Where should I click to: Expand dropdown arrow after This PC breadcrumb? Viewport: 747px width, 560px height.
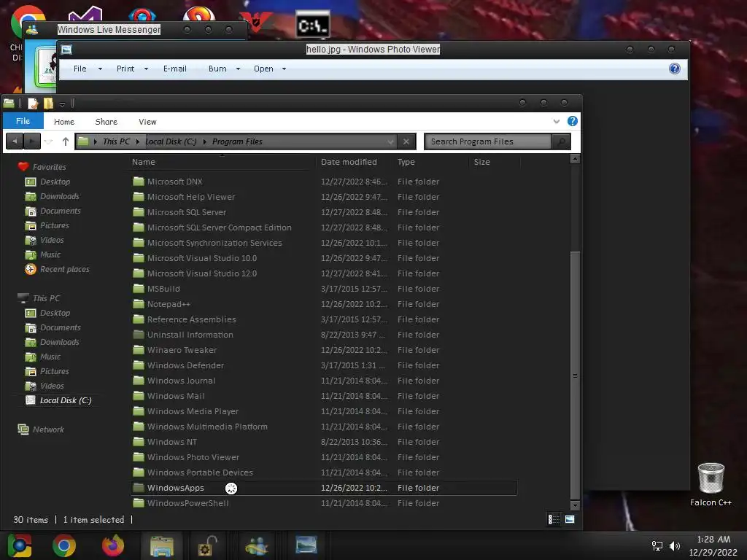click(138, 141)
